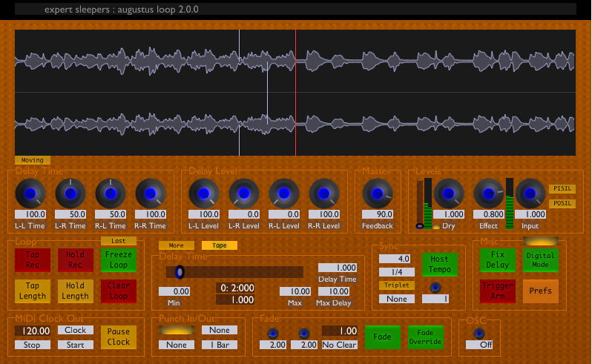
Task: Click the Max 10.00 value field
Action: 295,291
